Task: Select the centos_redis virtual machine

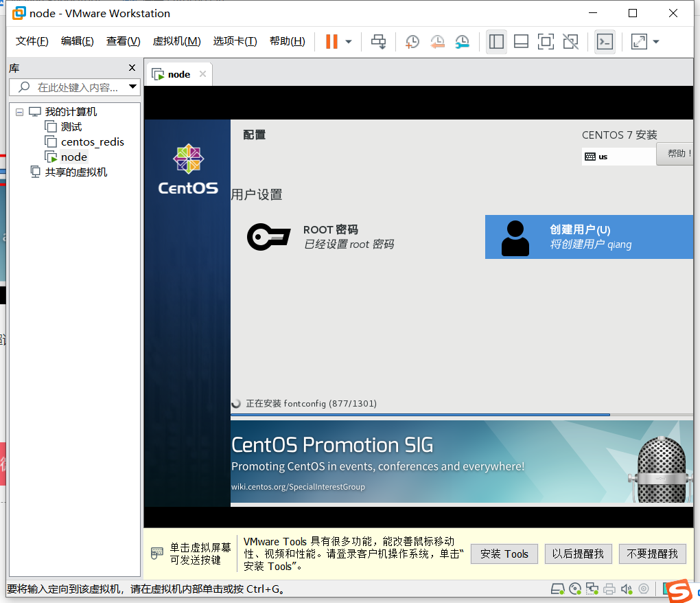Action: (x=93, y=142)
